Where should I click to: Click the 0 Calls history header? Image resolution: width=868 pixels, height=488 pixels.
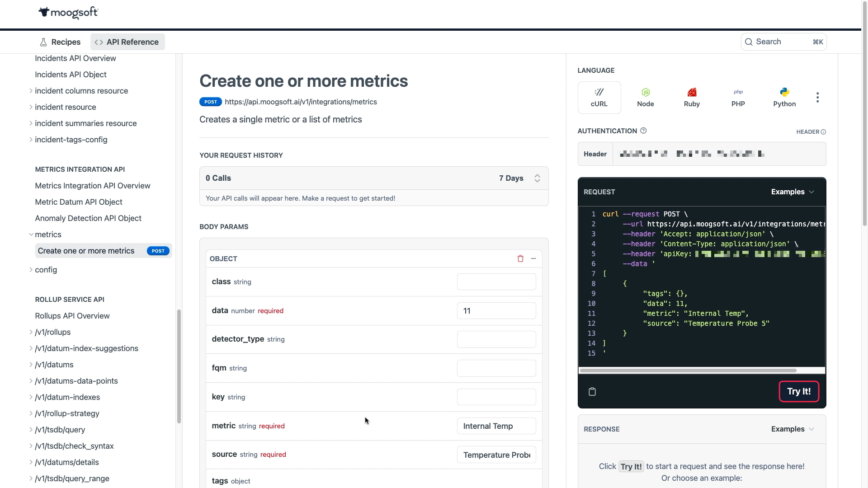click(374, 178)
